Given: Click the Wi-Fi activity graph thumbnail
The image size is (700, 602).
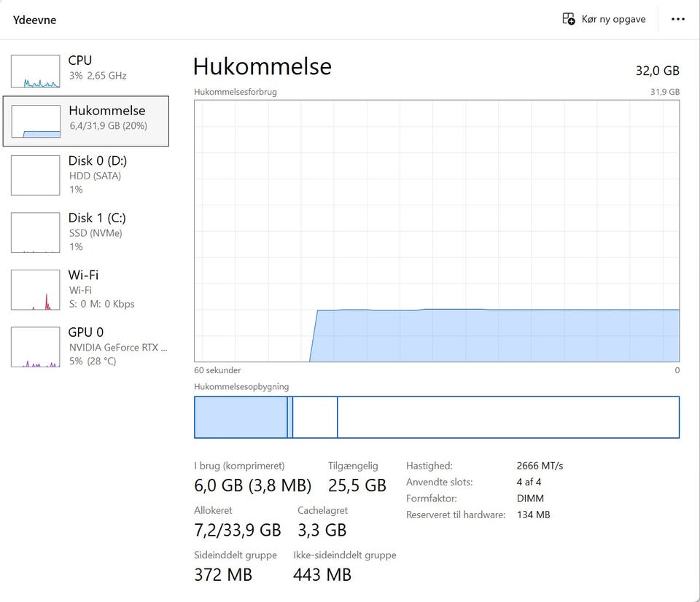Looking at the screenshot, I should (35, 289).
